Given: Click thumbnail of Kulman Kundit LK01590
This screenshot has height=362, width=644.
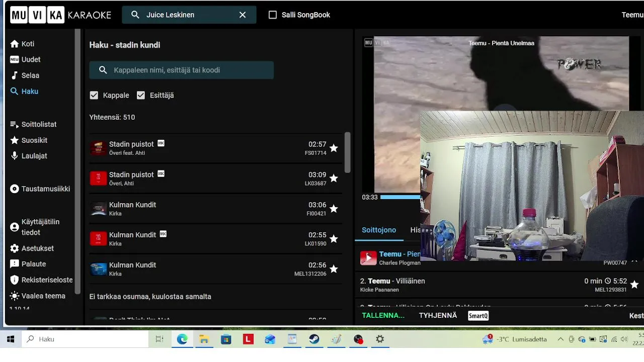Looking at the screenshot, I should [x=98, y=239].
